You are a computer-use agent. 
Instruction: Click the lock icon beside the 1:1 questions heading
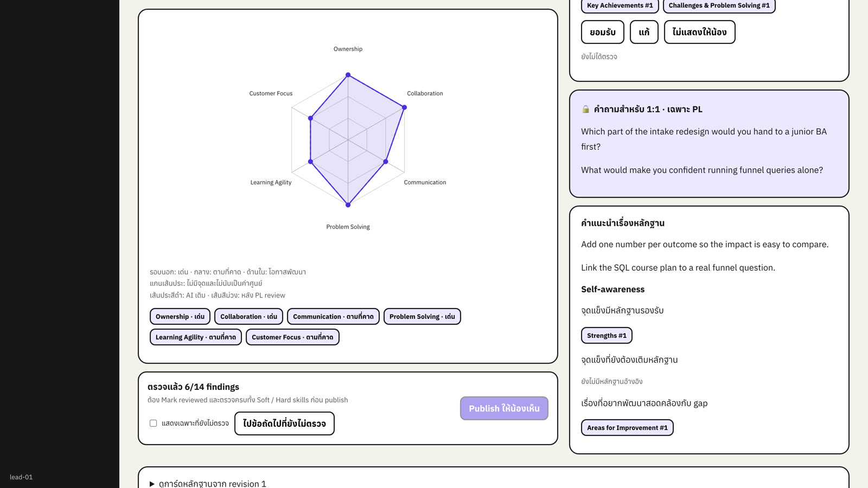click(x=585, y=109)
